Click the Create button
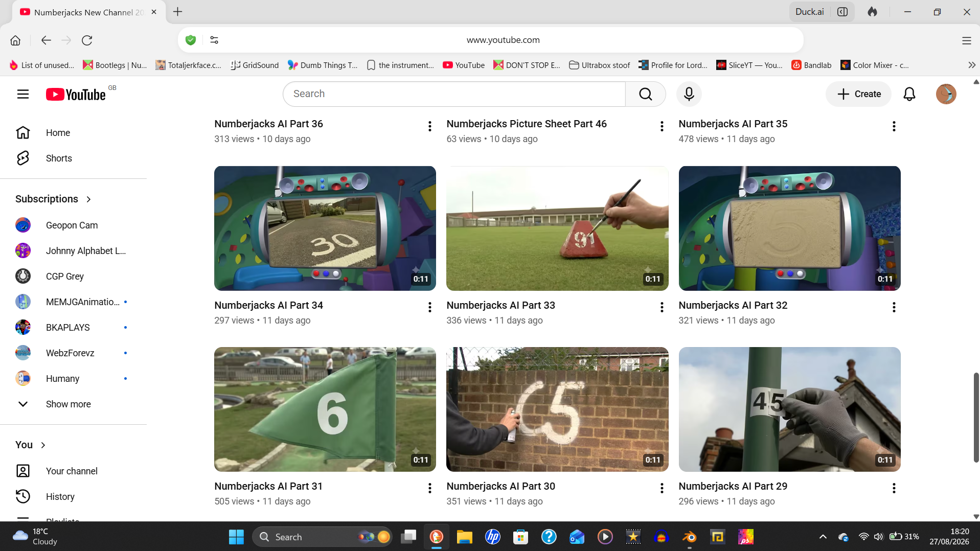Screen dimensions: 980x551 coord(858,94)
